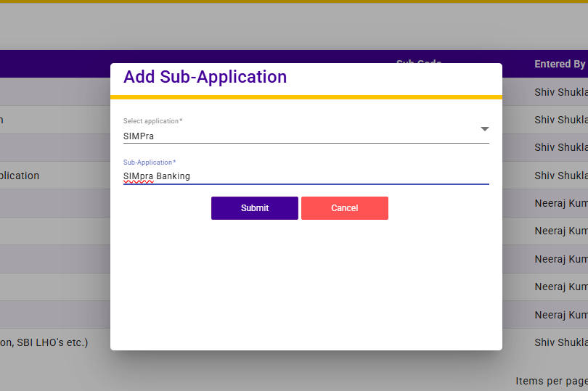
Task: Select the row ending with SBI LHO's etc.
Action: 44,342
